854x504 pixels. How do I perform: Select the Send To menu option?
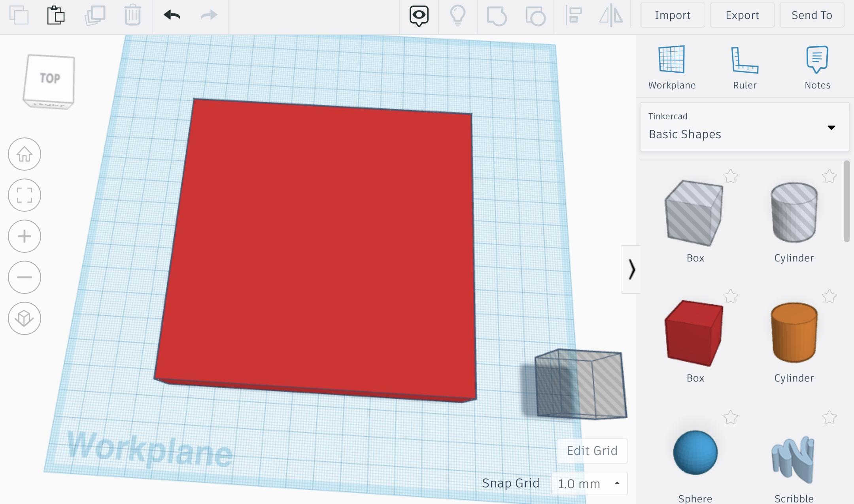[x=812, y=15]
